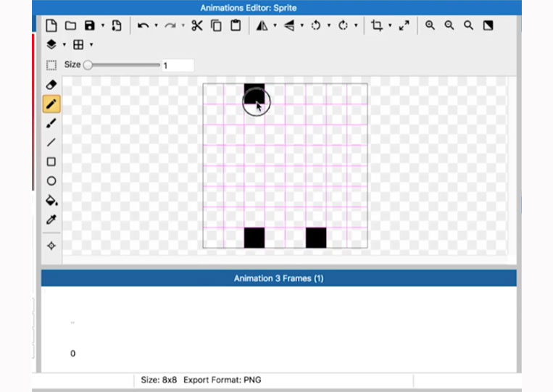This screenshot has width=553, height=392.
Task: Undo the last action
Action: coord(143,25)
